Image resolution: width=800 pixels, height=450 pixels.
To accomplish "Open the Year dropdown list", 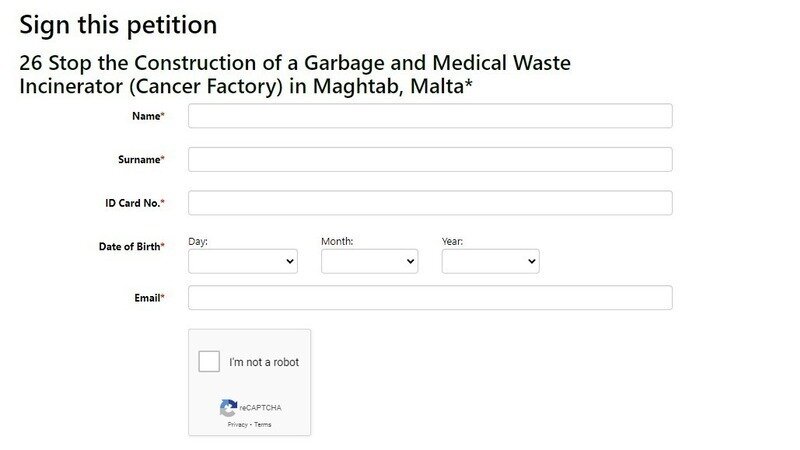I will pyautogui.click(x=490, y=261).
